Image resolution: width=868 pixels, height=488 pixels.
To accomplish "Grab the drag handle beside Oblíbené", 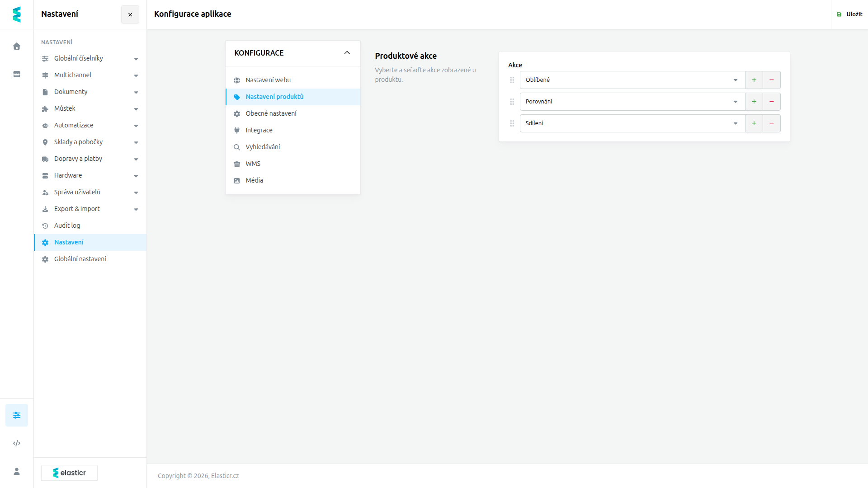I will [512, 80].
